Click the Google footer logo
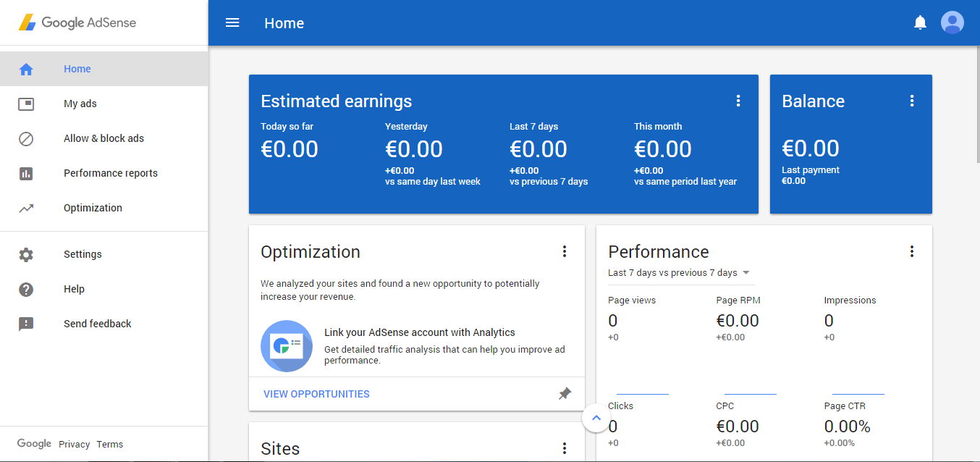The height and width of the screenshot is (462, 980). (34, 444)
